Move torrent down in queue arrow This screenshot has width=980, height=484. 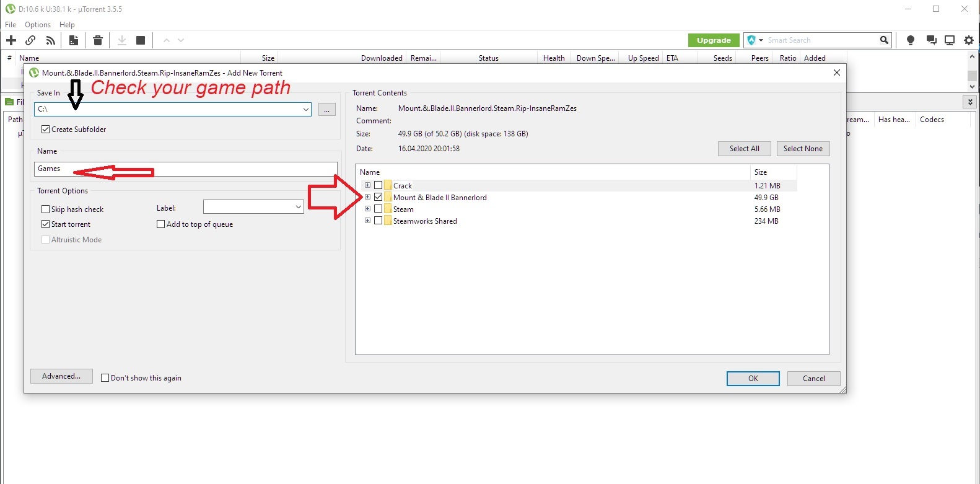(x=181, y=40)
